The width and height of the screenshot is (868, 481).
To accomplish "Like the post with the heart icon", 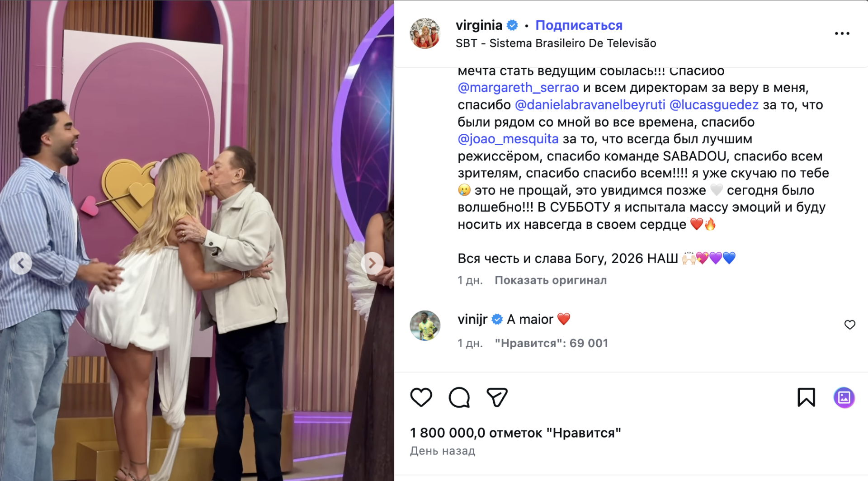I will 421,397.
